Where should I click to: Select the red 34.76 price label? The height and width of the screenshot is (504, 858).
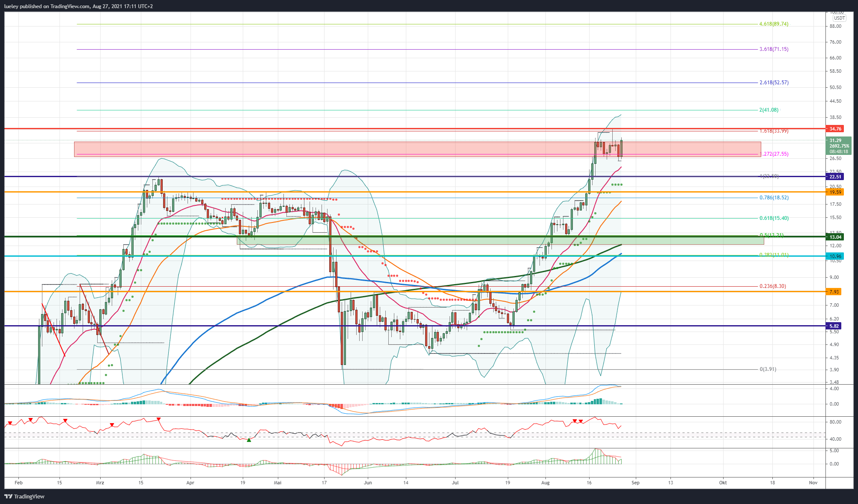835,129
